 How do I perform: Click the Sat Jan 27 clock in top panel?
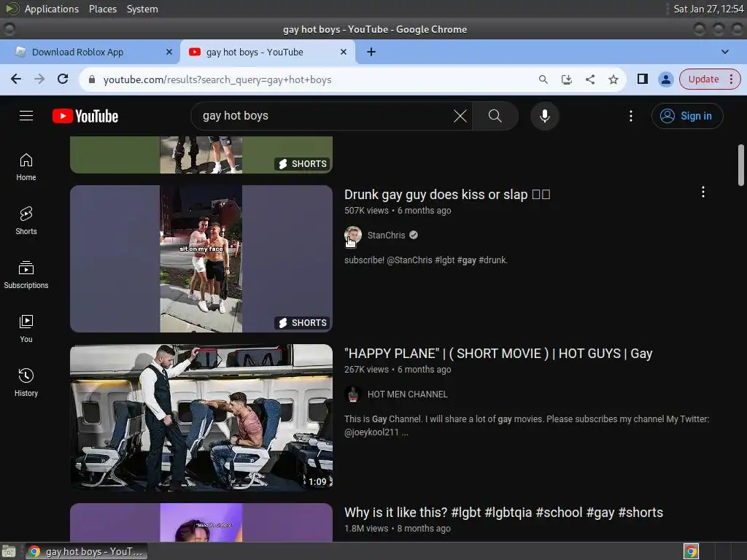(x=708, y=9)
